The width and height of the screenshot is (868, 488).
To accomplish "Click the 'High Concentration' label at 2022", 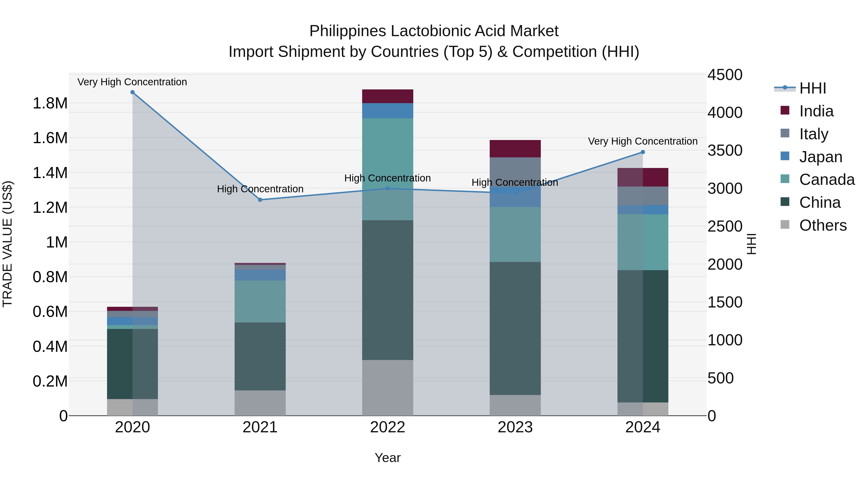I will pyautogui.click(x=387, y=178).
